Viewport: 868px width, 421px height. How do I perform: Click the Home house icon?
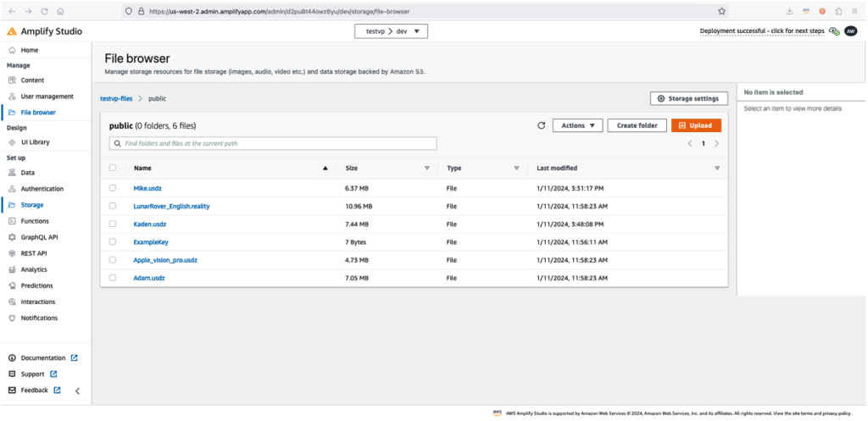12,50
